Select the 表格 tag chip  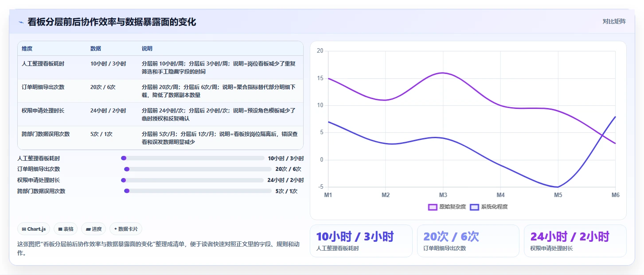(x=66, y=229)
